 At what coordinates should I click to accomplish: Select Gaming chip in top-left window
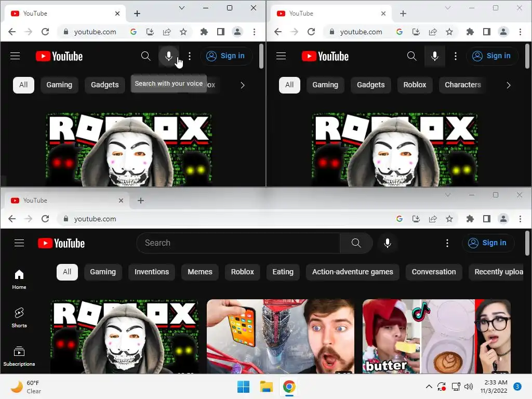pos(59,85)
